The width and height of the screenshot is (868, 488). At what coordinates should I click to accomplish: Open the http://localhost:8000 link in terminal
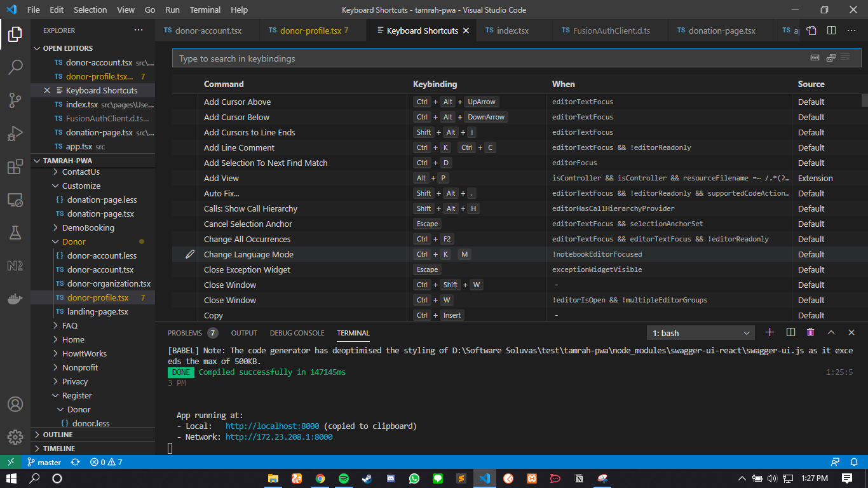(x=271, y=426)
